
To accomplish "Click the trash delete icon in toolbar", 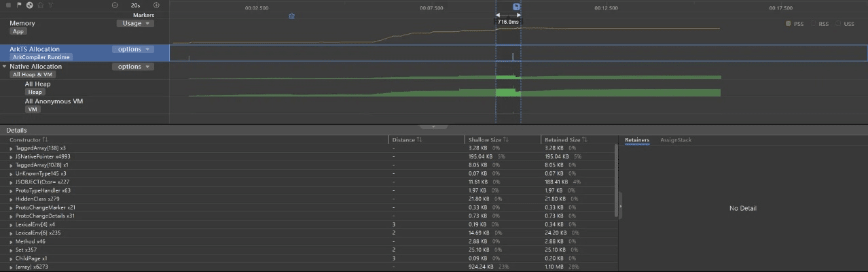I will tap(40, 5).
